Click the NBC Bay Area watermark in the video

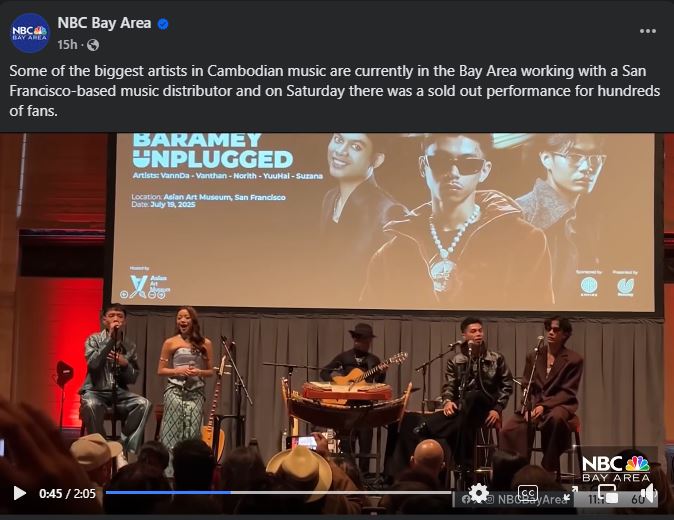(616, 469)
